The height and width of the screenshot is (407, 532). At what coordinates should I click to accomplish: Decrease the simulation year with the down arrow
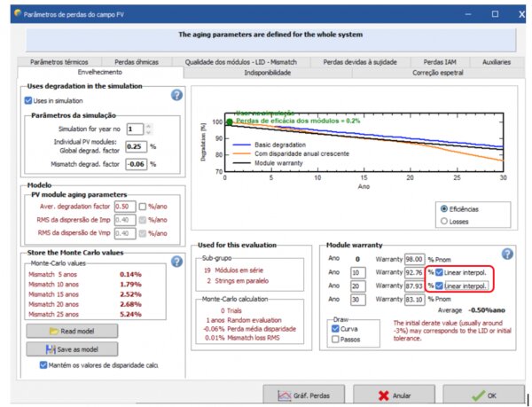pos(148,131)
